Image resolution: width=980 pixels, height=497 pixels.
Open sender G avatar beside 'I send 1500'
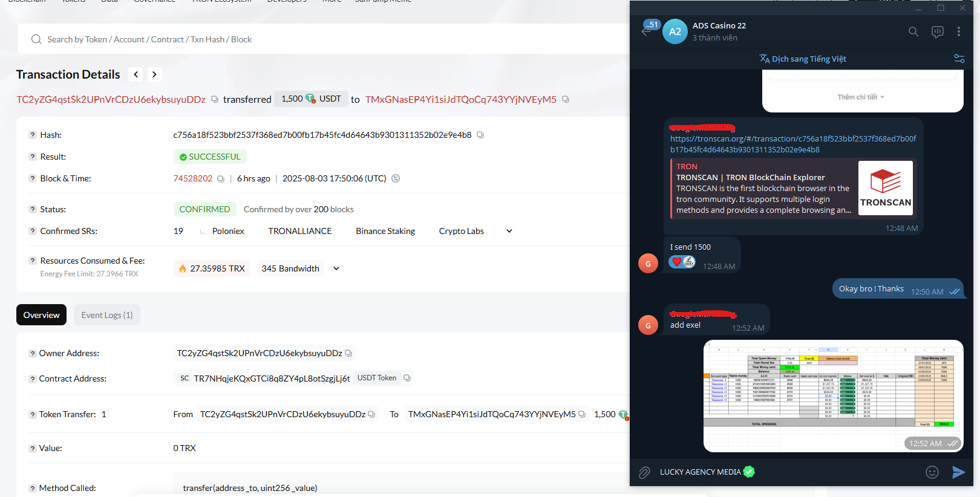[x=648, y=264]
